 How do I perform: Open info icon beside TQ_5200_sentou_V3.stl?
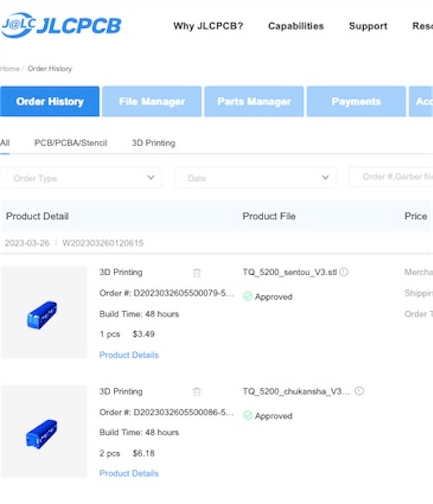click(x=344, y=272)
